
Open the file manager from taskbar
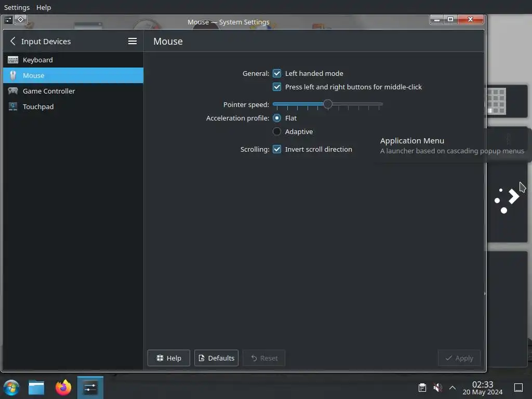tap(36, 388)
